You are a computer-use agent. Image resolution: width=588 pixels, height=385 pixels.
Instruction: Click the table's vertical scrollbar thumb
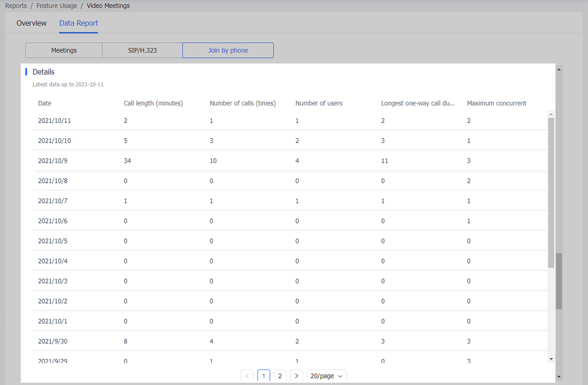pos(551,192)
